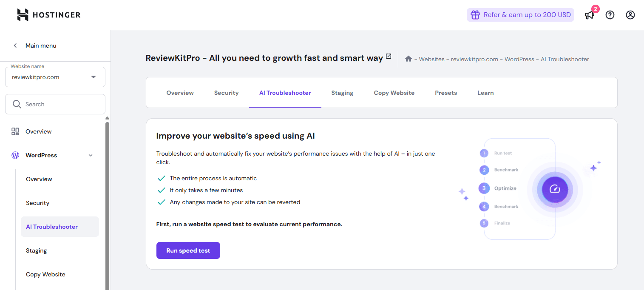Select AI Troubleshooter in the sidebar
The image size is (644, 290).
[60, 227]
